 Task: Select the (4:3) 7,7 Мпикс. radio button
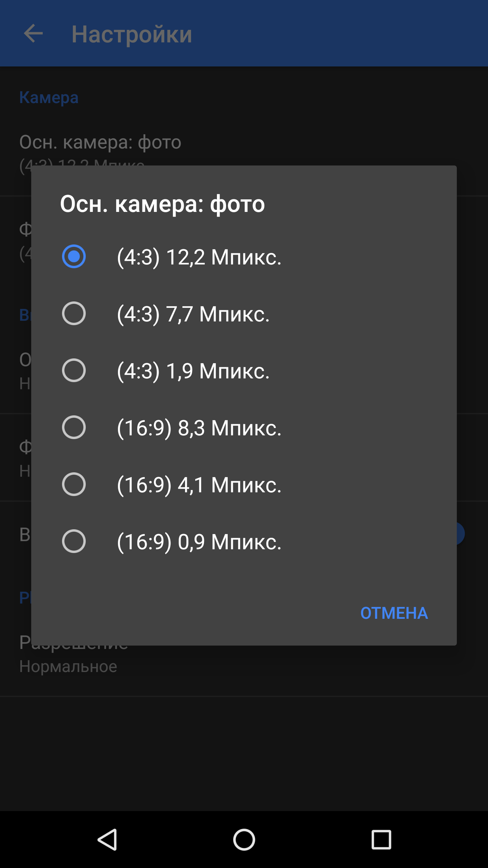tap(74, 313)
